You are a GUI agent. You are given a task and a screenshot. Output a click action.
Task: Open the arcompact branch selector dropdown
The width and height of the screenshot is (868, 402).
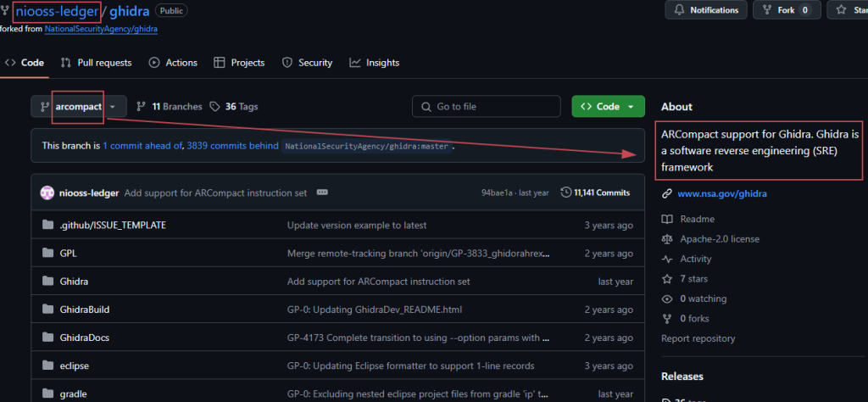[x=79, y=107]
